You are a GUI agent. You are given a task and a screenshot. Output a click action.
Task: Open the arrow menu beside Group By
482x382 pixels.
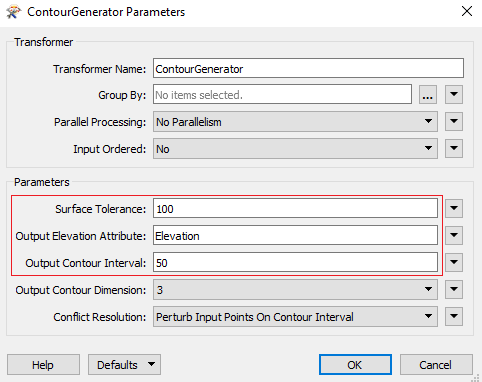tap(454, 95)
